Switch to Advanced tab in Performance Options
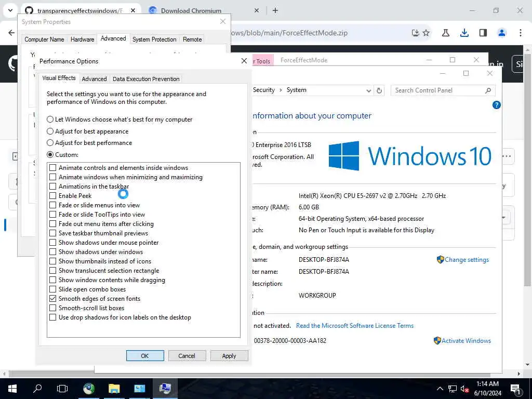 tap(94, 79)
